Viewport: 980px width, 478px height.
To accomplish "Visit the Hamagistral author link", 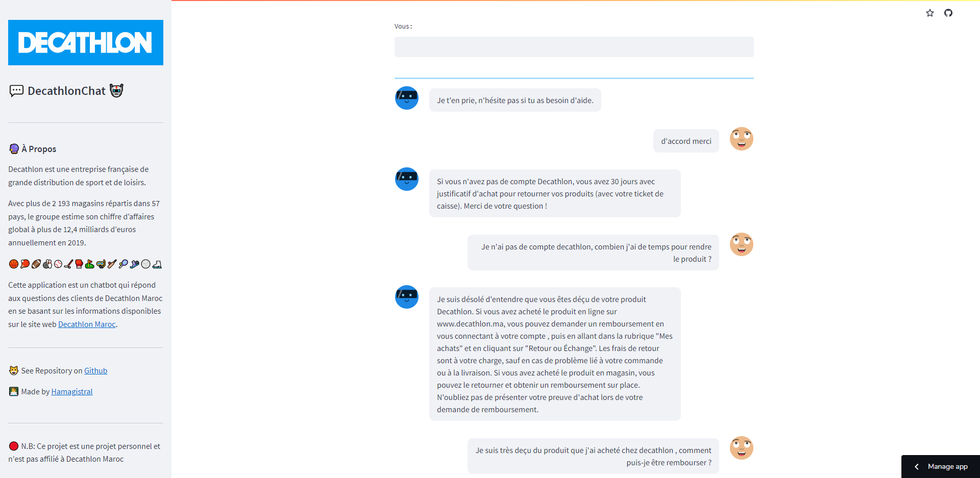I will point(72,392).
